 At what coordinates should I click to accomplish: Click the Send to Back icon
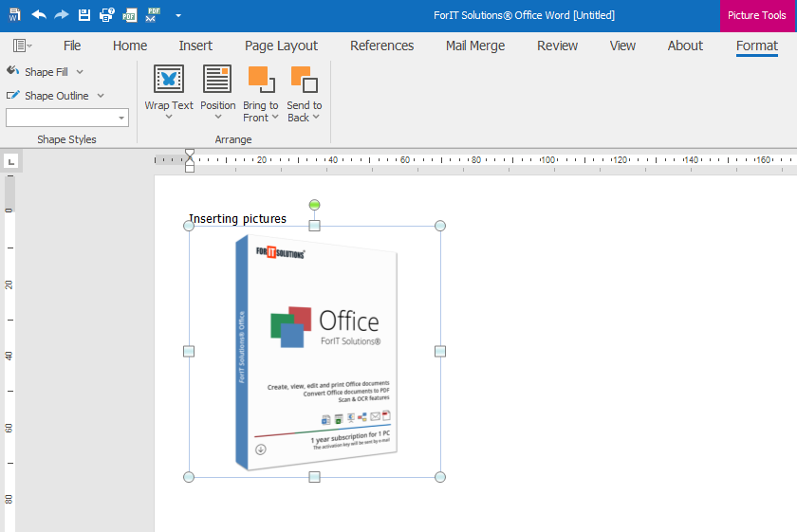305,80
